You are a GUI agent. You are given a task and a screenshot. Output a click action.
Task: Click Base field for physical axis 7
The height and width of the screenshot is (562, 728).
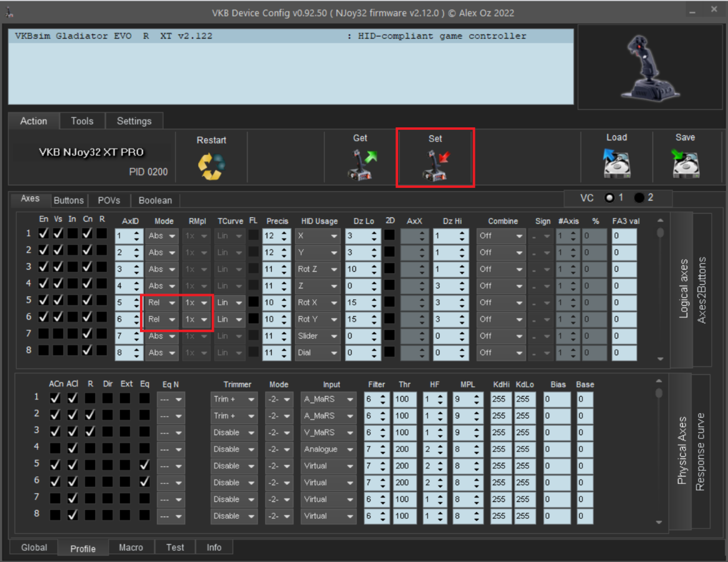point(584,500)
